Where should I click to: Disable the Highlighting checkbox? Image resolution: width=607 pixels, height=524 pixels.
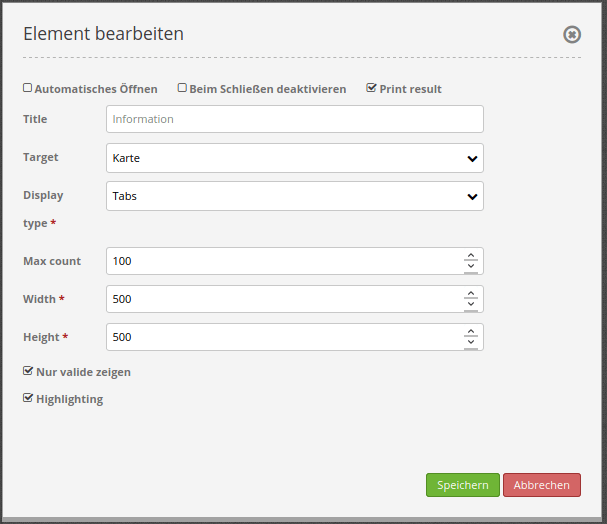(x=28, y=398)
